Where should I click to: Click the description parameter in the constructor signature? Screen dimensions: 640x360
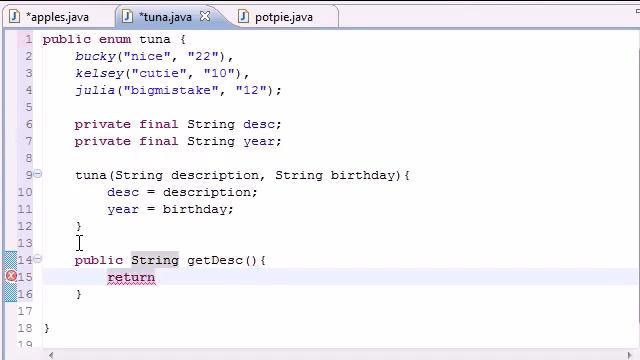tap(215, 176)
